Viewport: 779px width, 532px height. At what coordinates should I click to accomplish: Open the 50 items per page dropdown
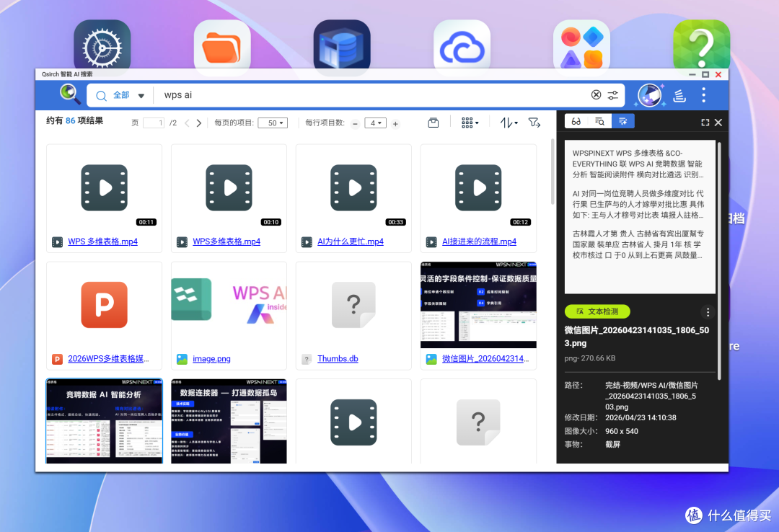[x=273, y=123]
